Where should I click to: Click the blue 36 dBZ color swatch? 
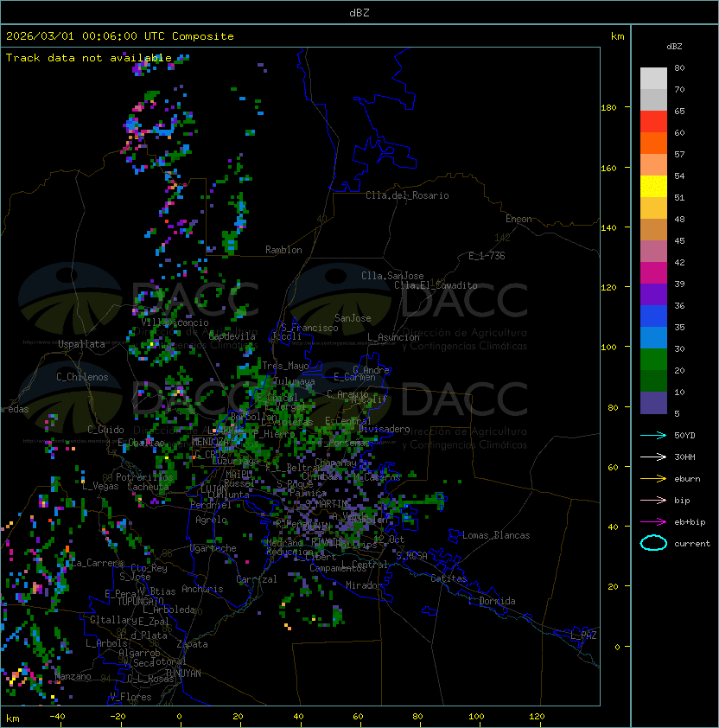(x=653, y=316)
